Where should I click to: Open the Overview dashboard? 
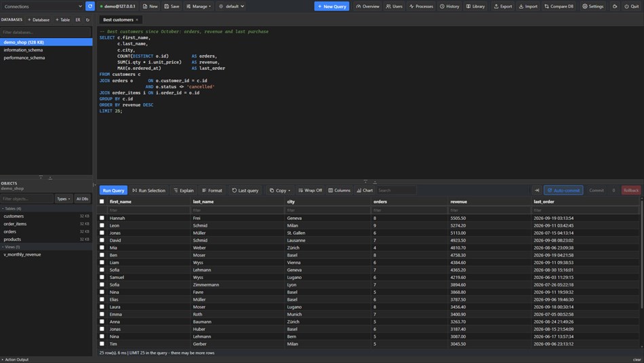coord(367,6)
